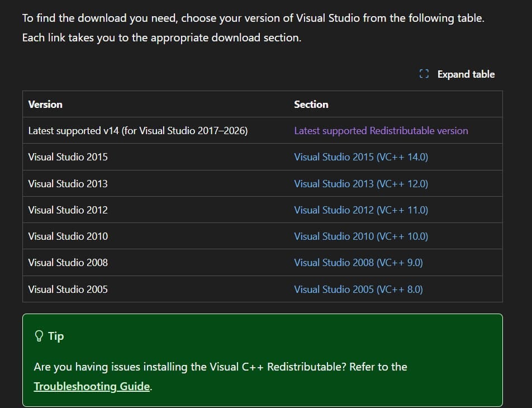The width and height of the screenshot is (532, 408).
Task: Open Latest supported Redistributable version link
Action: 381,131
